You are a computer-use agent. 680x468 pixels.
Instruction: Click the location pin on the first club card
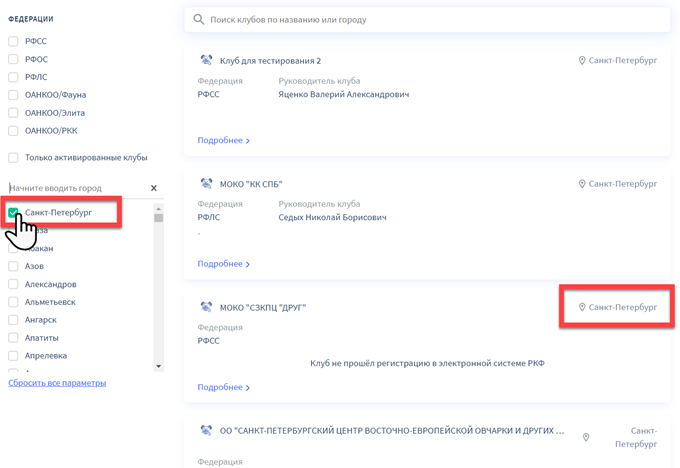click(582, 61)
